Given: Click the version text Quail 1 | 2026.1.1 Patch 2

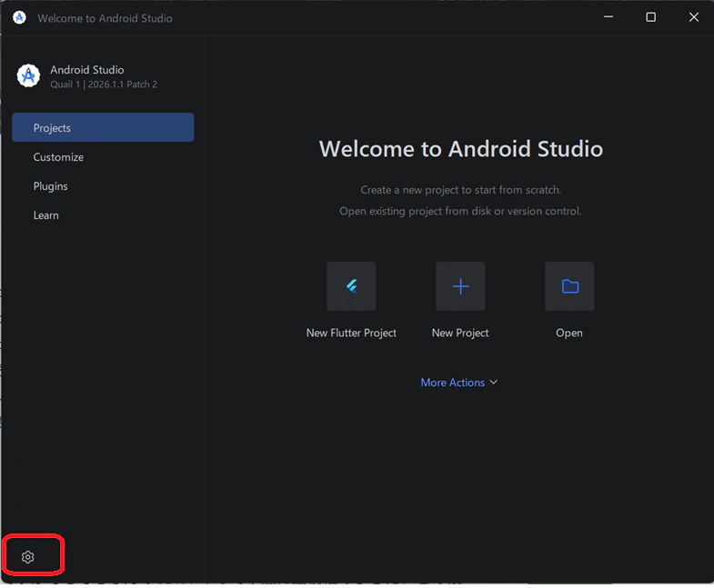Looking at the screenshot, I should (x=104, y=85).
